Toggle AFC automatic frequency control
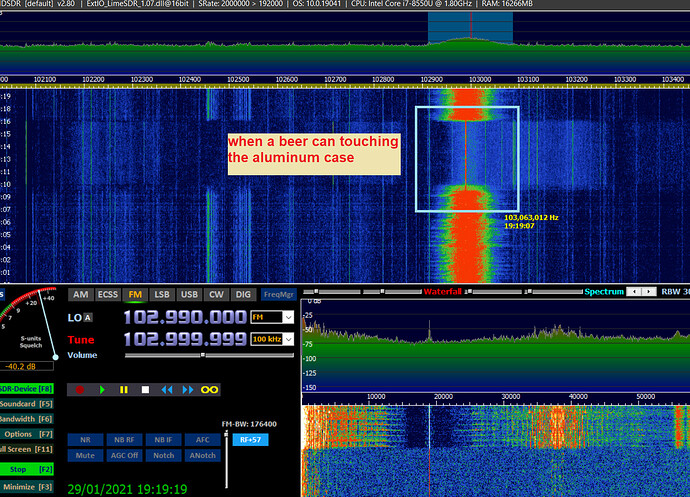This screenshot has width=690, height=497. point(202,440)
